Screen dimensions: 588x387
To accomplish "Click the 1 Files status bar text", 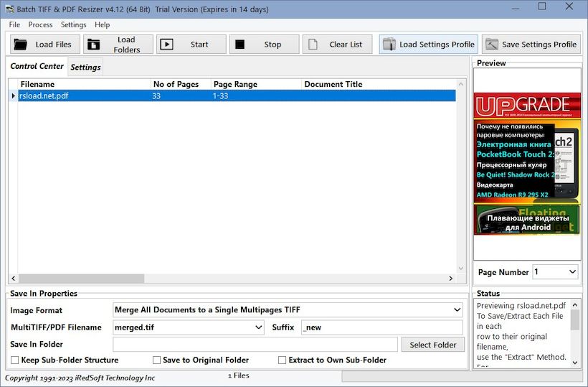I will tap(239, 376).
